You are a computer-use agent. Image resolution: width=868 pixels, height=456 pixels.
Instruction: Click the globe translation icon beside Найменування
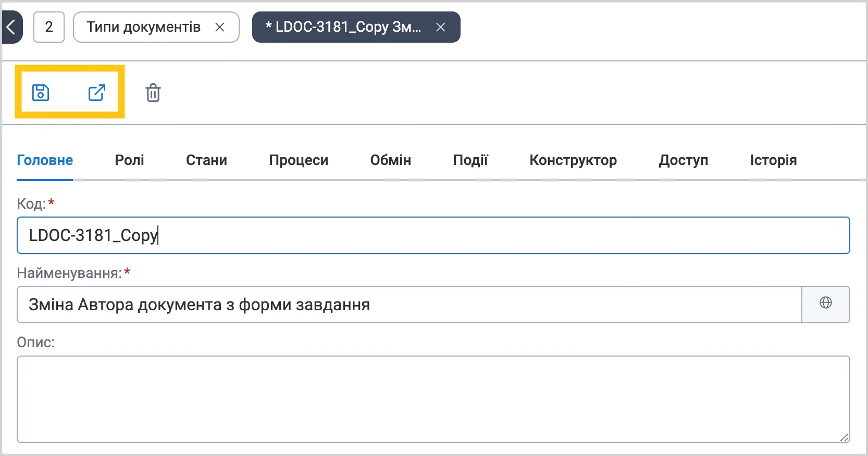click(x=826, y=304)
